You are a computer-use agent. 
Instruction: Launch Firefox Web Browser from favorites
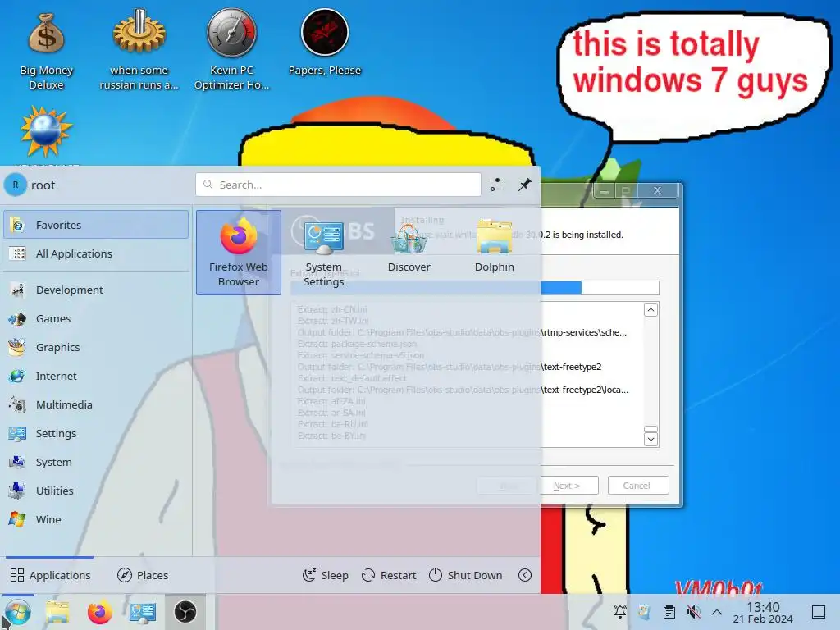(239, 253)
